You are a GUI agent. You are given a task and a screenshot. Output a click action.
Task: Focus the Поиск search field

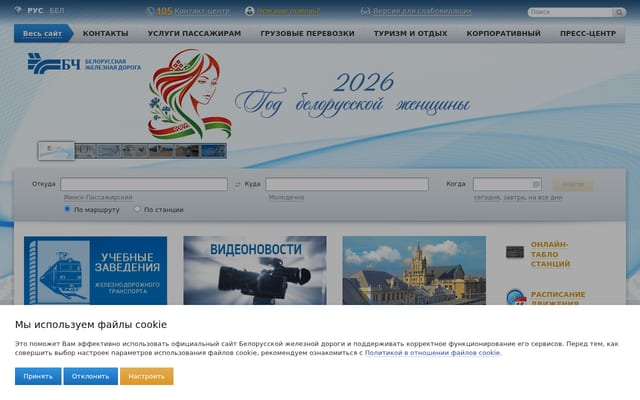[570, 12]
